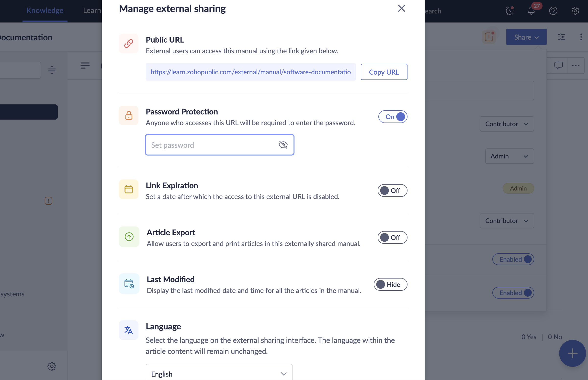Expand the Share dropdown button
Screen dimensions: 588x380
[x=526, y=37]
